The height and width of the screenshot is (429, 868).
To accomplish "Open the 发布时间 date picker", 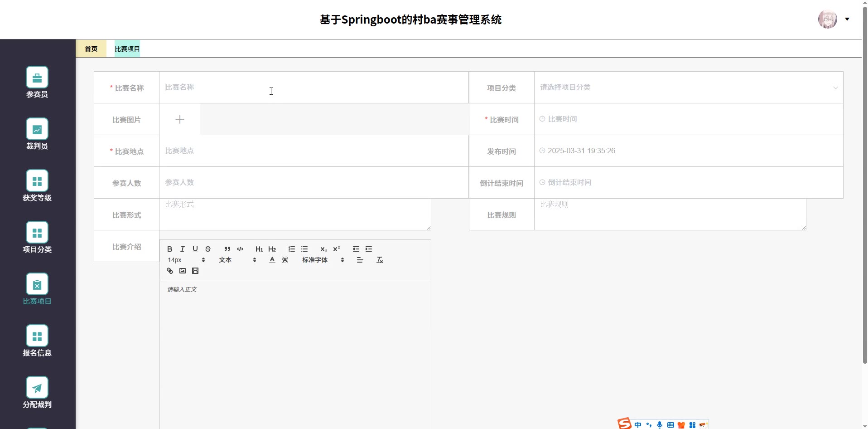I will pos(689,151).
